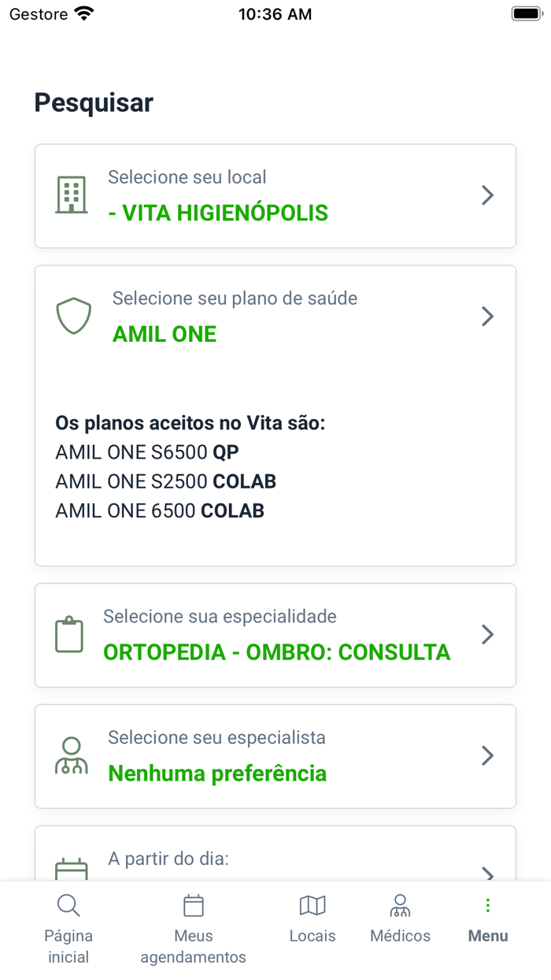
Task: Tap the Meus agendamentos calendar icon
Action: [194, 905]
